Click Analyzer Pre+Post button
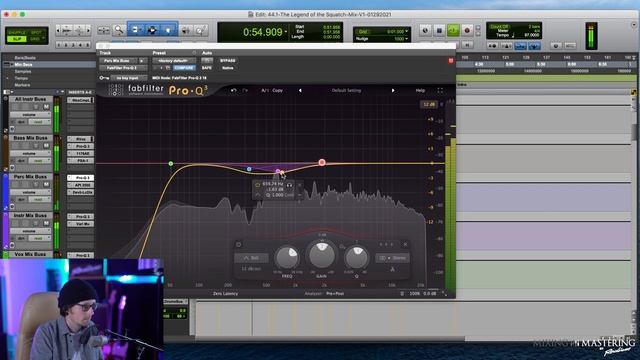The height and width of the screenshot is (360, 640). point(335,293)
